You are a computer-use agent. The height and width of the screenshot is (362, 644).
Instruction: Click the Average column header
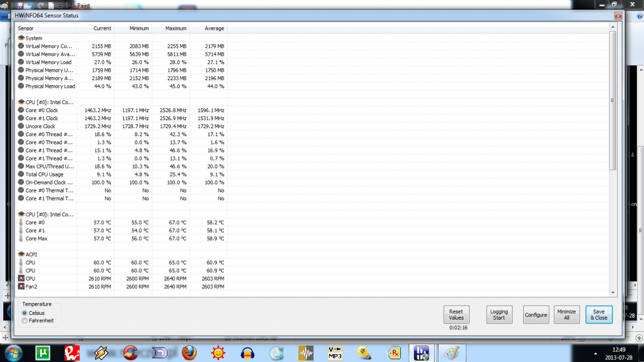click(208, 28)
